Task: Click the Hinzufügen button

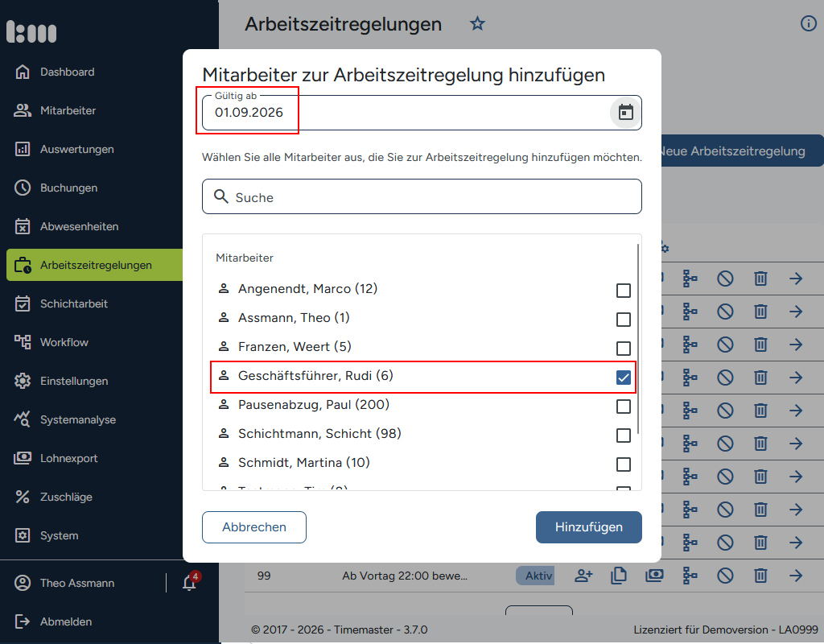Action: coord(588,526)
